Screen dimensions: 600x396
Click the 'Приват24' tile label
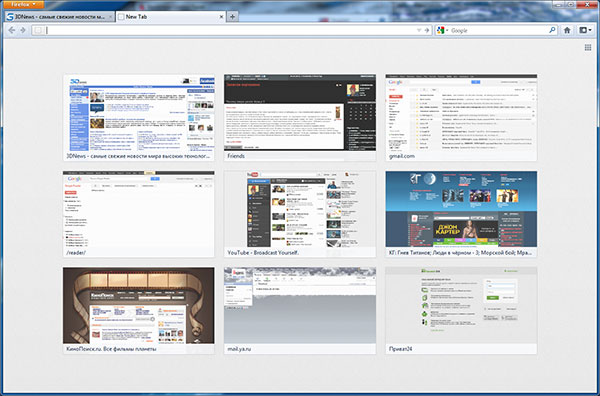401,349
